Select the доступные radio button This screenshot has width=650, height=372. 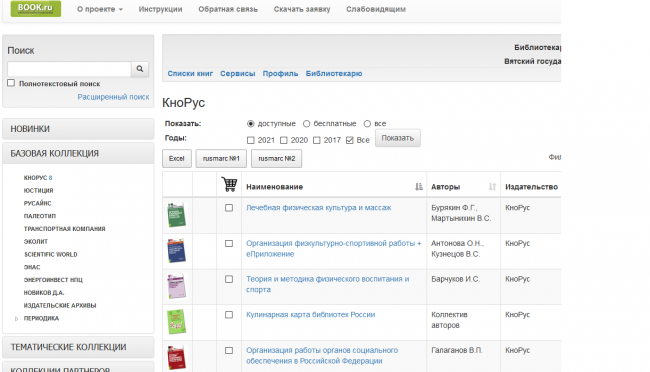[x=250, y=124]
